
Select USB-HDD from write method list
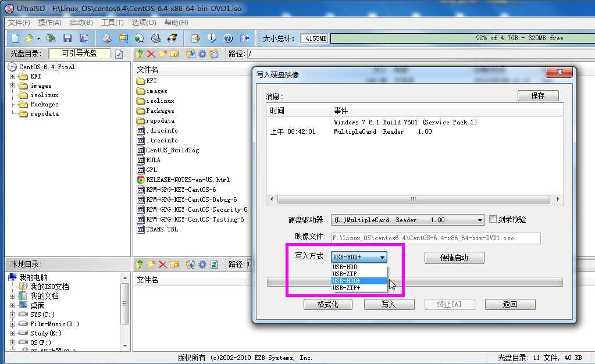pyautogui.click(x=359, y=267)
